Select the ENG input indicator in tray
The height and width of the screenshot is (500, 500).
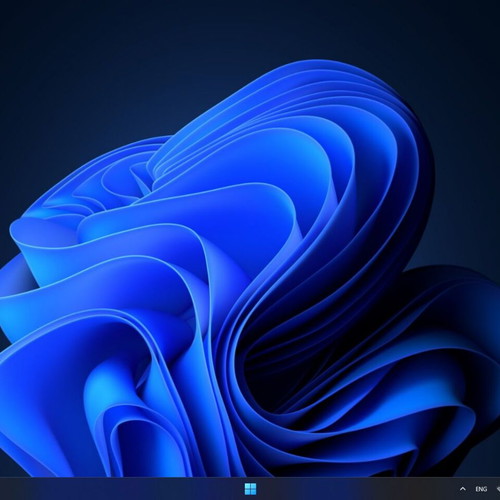[x=481, y=489]
